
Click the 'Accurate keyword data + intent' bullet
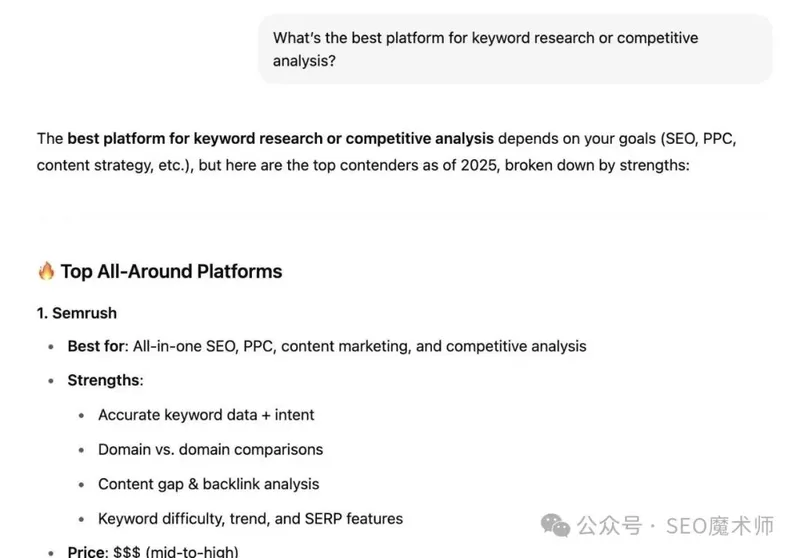[x=206, y=415]
